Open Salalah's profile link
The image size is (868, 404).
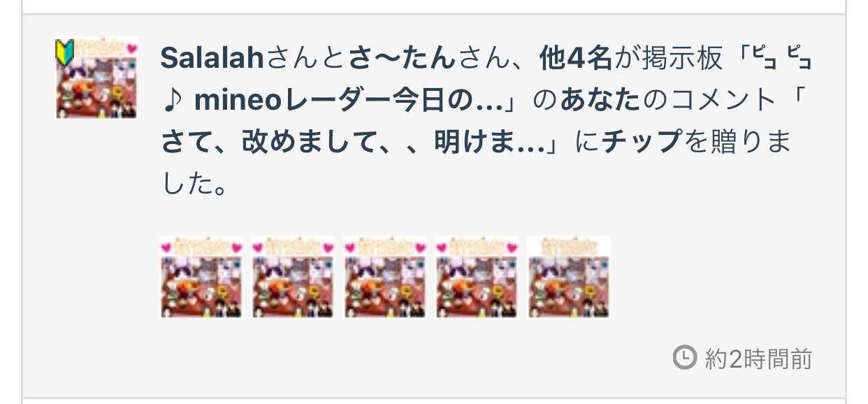tap(211, 59)
